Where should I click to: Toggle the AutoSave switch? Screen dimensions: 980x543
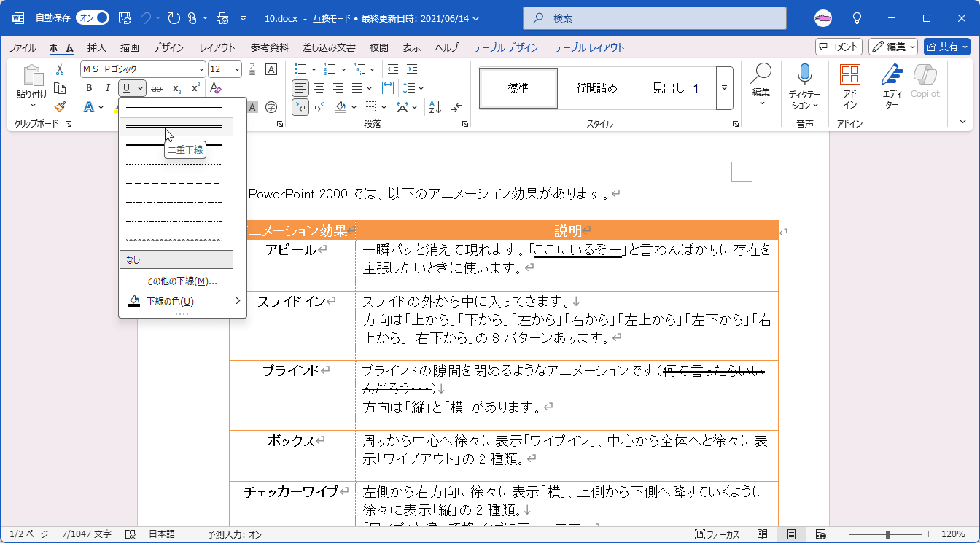[x=92, y=17]
